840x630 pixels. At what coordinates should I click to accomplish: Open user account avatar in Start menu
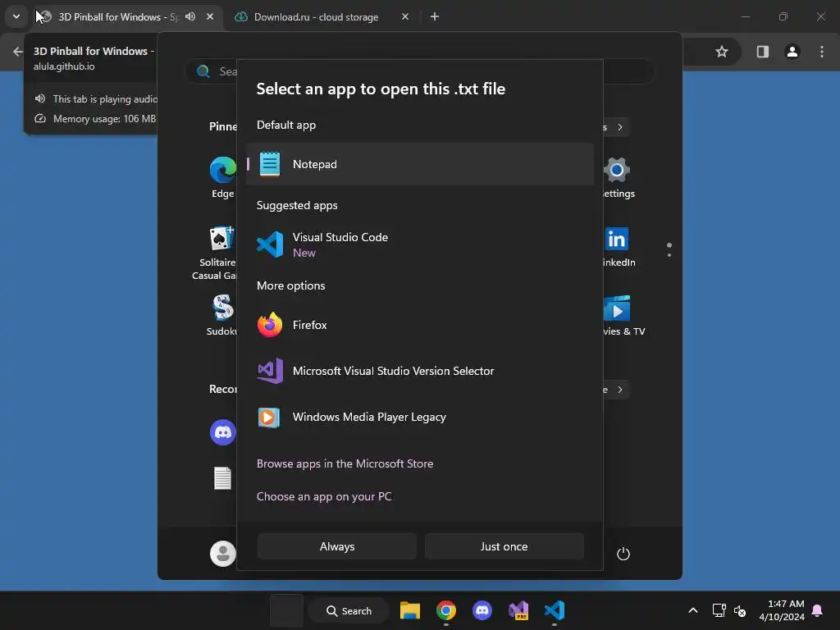tap(223, 554)
